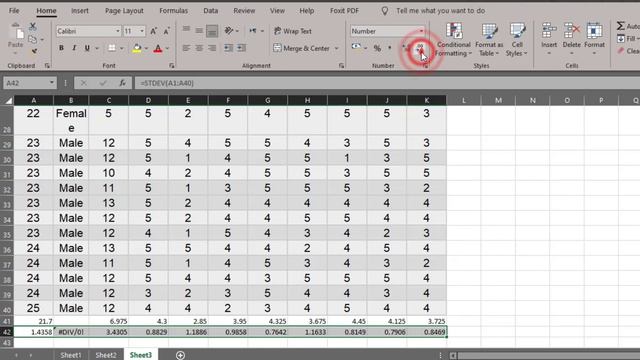Apply percent style
The width and height of the screenshot is (640, 360).
pyautogui.click(x=378, y=48)
